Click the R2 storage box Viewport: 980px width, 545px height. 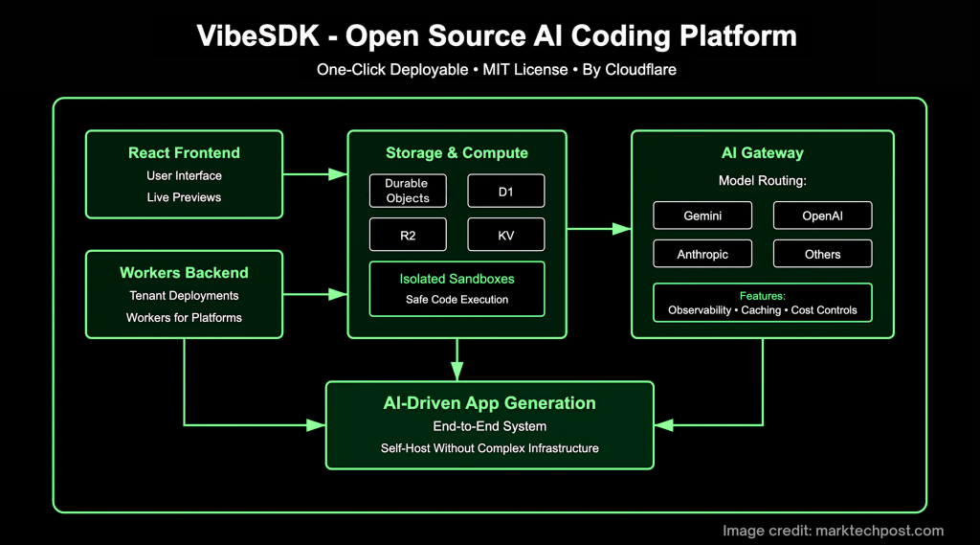click(x=407, y=235)
